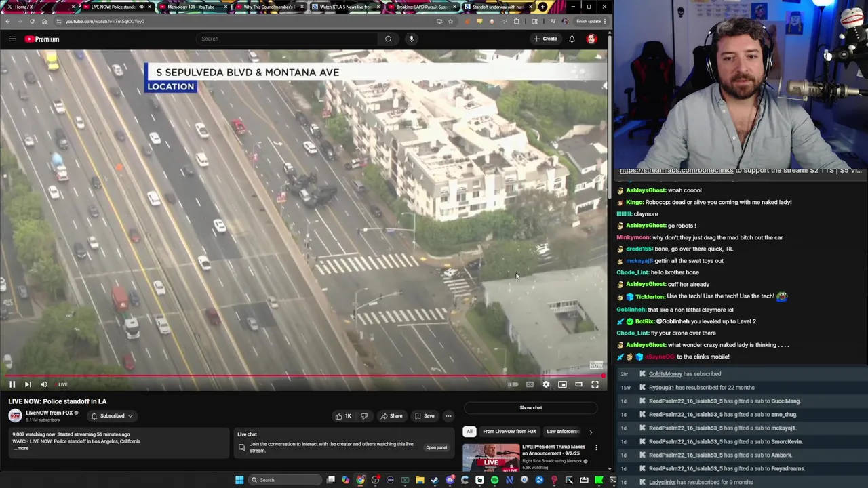868x488 pixels.
Task: Go to the browser home page
Action: point(44,21)
